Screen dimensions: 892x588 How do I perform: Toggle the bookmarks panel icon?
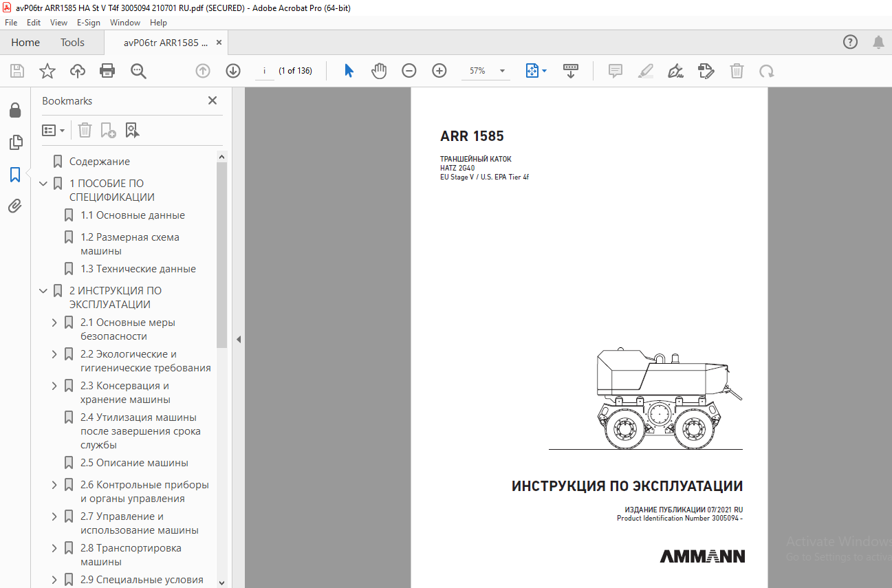15,175
